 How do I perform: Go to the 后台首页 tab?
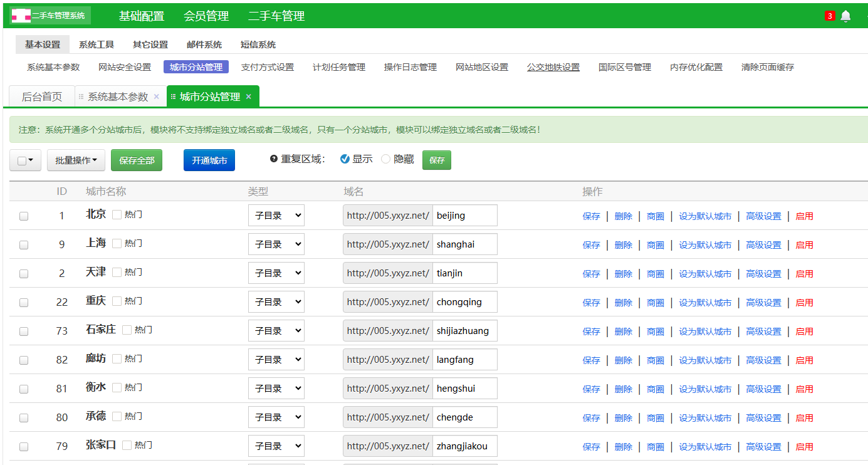point(42,97)
